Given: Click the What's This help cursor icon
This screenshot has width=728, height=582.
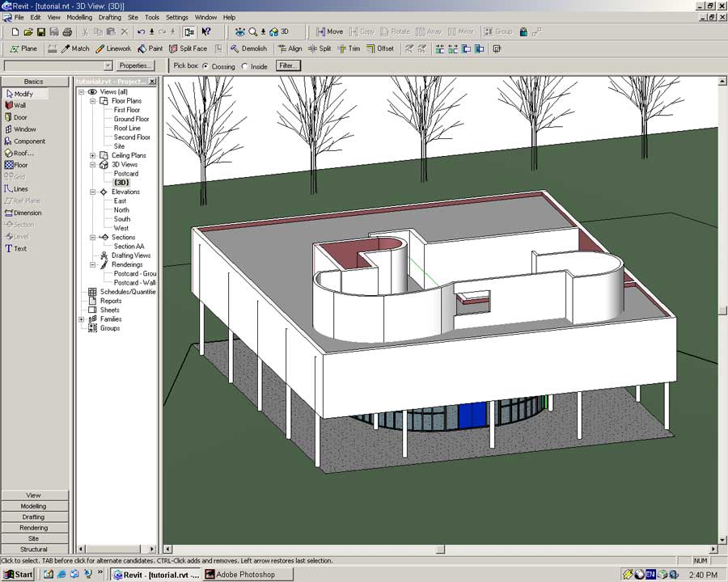Looking at the screenshot, I should [x=206, y=32].
